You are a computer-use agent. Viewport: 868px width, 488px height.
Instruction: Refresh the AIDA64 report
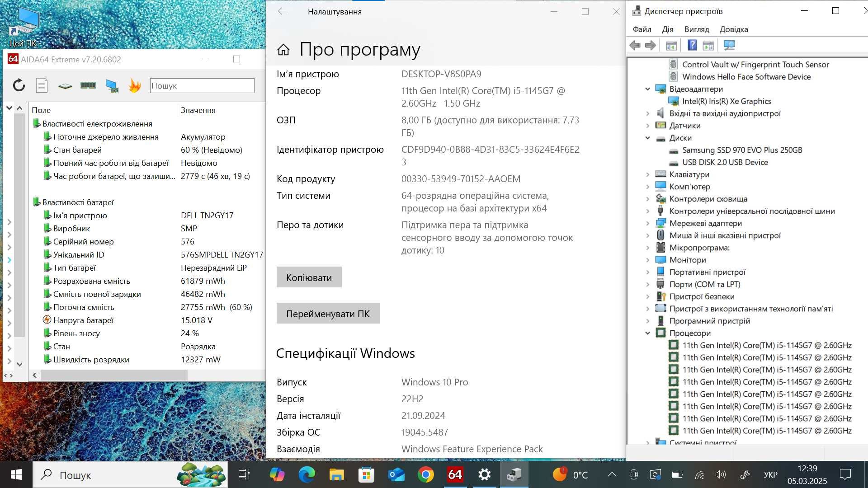[19, 85]
